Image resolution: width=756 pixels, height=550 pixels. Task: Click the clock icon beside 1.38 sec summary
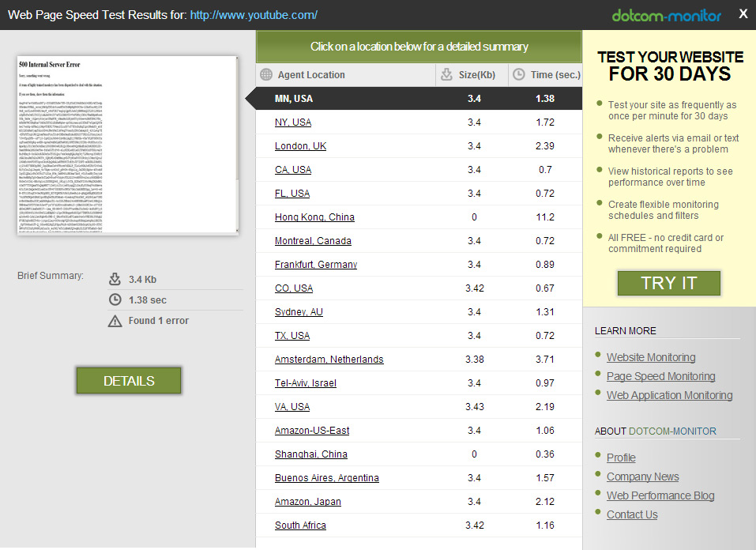(x=115, y=299)
